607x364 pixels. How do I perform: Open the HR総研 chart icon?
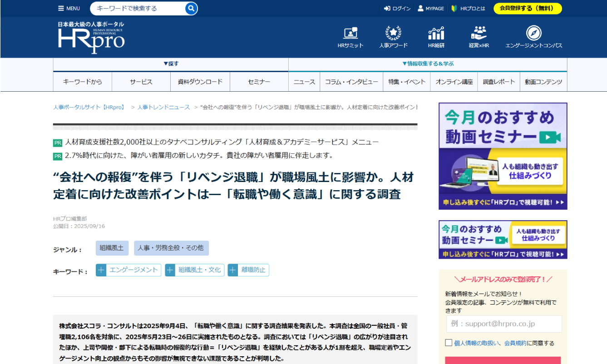[436, 34]
